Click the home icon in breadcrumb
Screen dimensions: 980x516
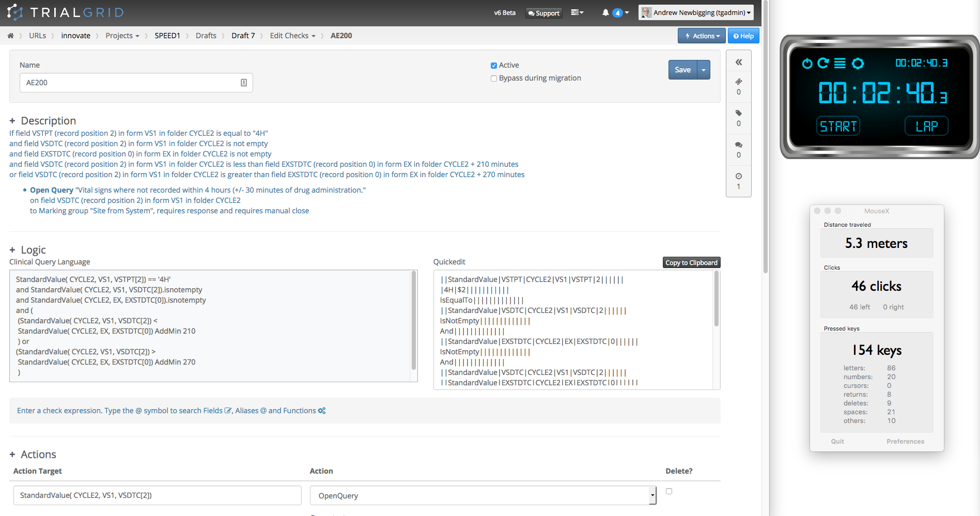10,36
